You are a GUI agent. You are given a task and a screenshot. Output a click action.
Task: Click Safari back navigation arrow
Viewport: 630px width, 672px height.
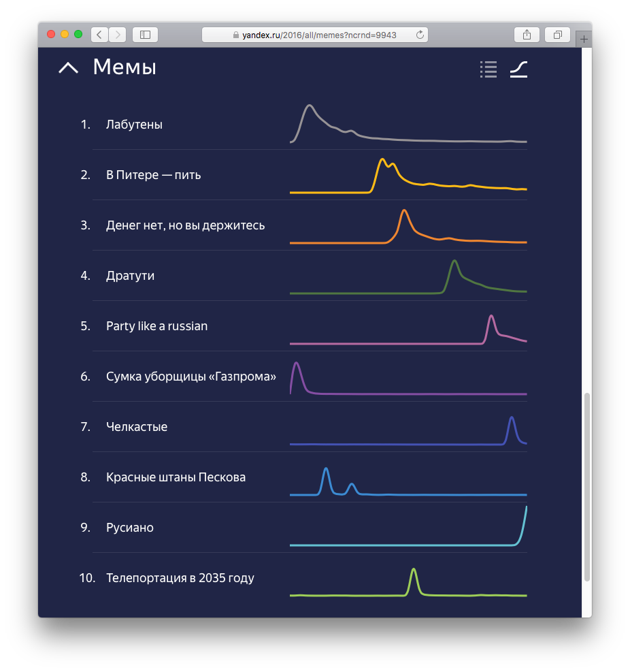click(99, 34)
